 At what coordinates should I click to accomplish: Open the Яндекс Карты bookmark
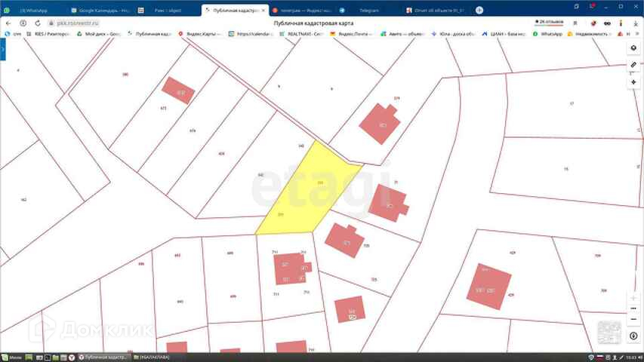(x=200, y=34)
